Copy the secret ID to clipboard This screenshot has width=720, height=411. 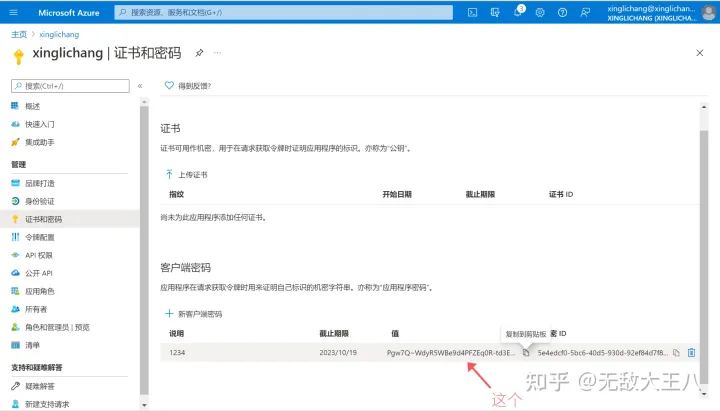[676, 352]
